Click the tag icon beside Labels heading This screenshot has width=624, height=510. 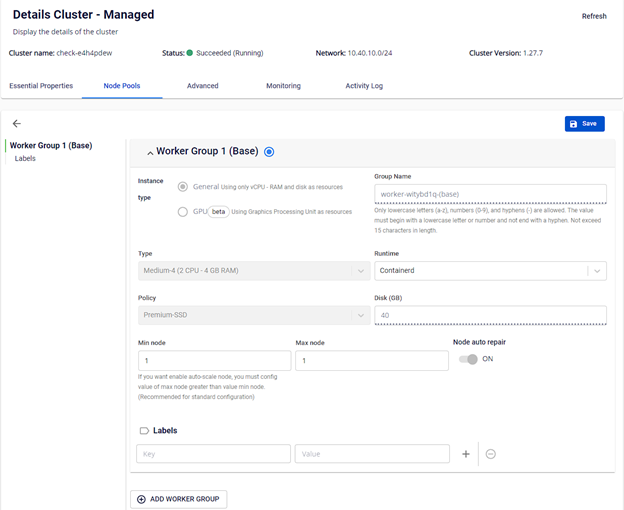pyautogui.click(x=144, y=431)
